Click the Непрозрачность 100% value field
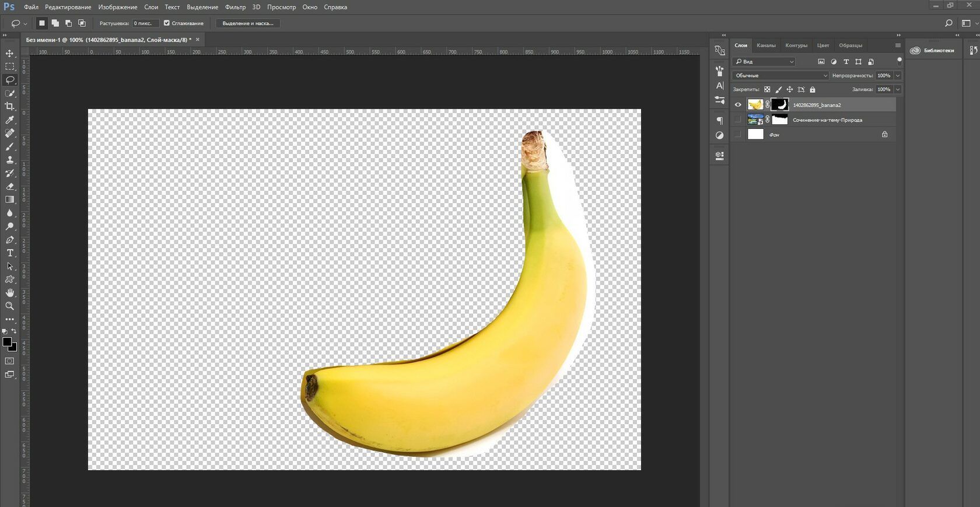The width and height of the screenshot is (980, 507). coord(884,75)
